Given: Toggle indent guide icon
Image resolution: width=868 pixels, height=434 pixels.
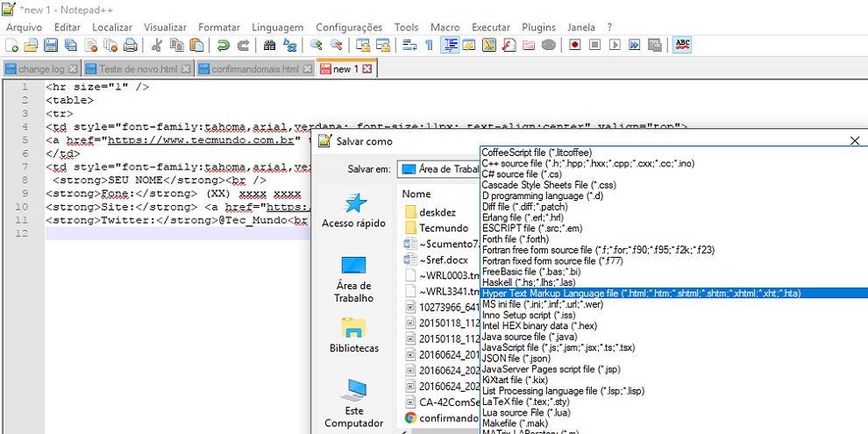Looking at the screenshot, I should click(450, 46).
